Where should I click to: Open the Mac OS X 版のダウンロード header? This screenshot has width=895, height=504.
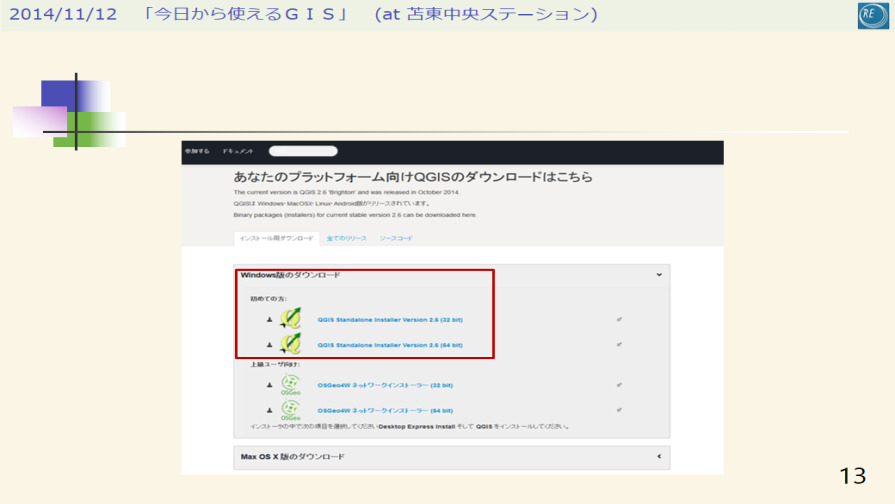click(293, 457)
